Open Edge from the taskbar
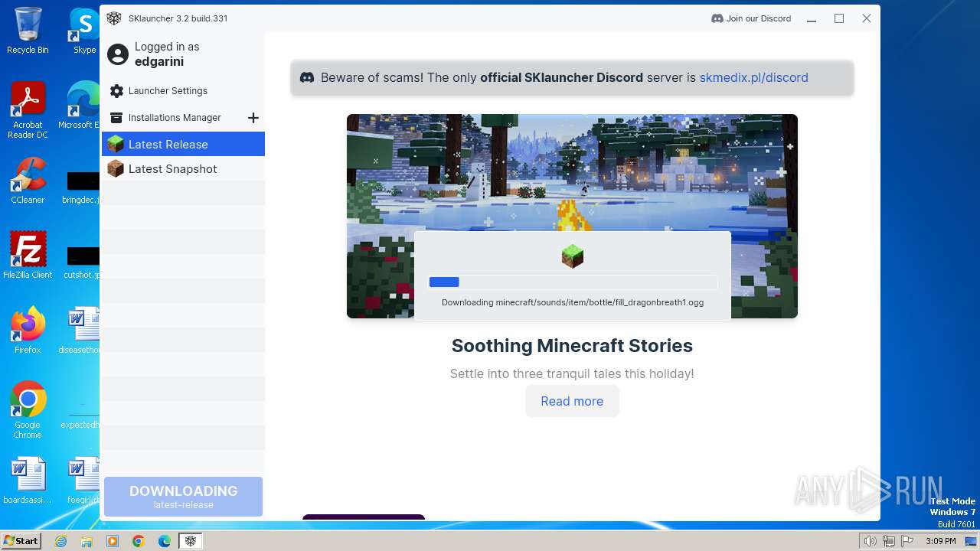The width and height of the screenshot is (980, 551). (x=165, y=541)
